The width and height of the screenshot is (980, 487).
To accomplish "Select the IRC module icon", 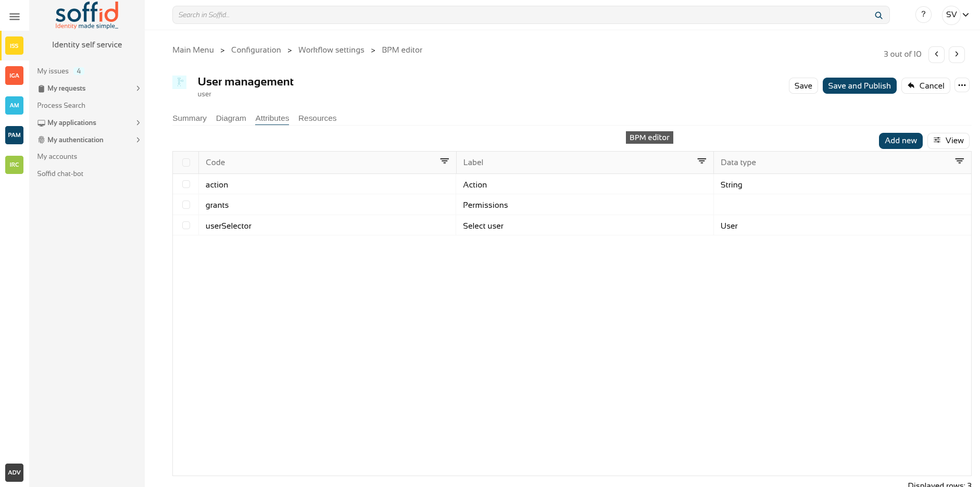I will click(14, 165).
